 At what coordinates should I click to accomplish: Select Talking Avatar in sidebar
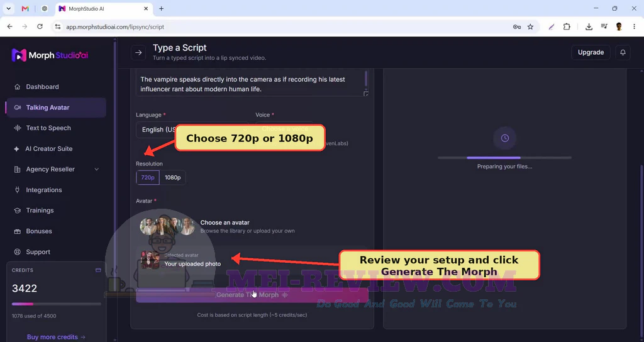pyautogui.click(x=56, y=108)
